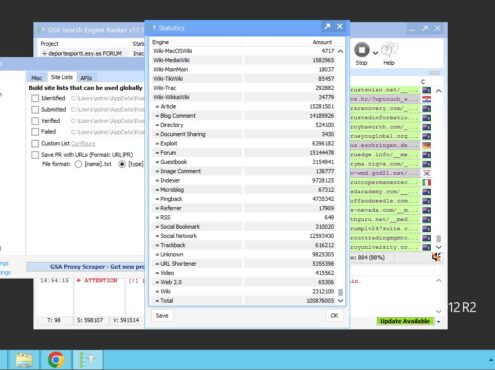The image size is (495, 370).
Task: Open Chrome from the taskbar
Action: tap(56, 360)
